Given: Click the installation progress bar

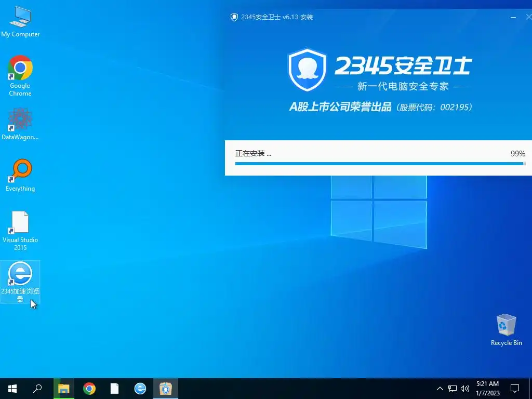Looking at the screenshot, I should coord(380,164).
